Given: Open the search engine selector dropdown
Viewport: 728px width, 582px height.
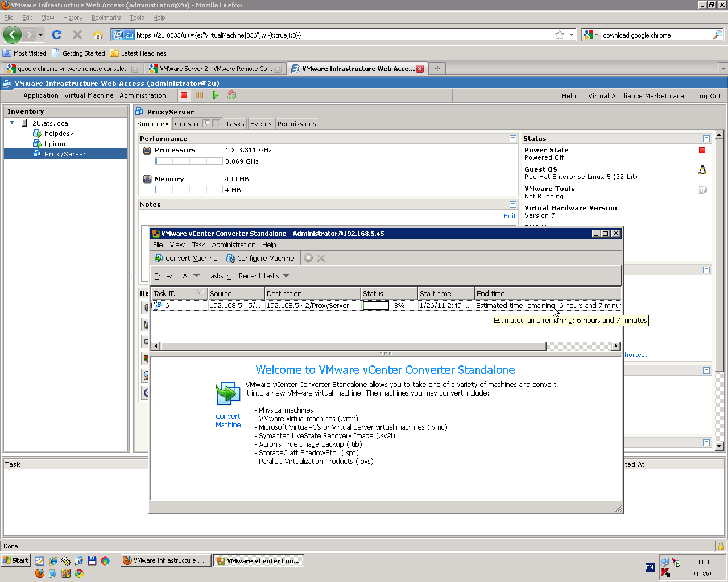Looking at the screenshot, I should [591, 35].
